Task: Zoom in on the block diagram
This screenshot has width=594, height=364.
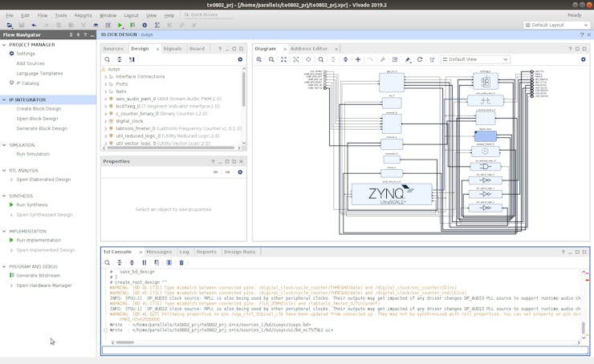Action: pyautogui.click(x=259, y=59)
